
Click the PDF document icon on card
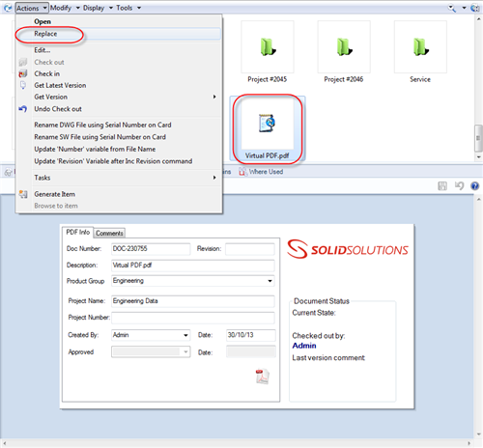tap(263, 377)
